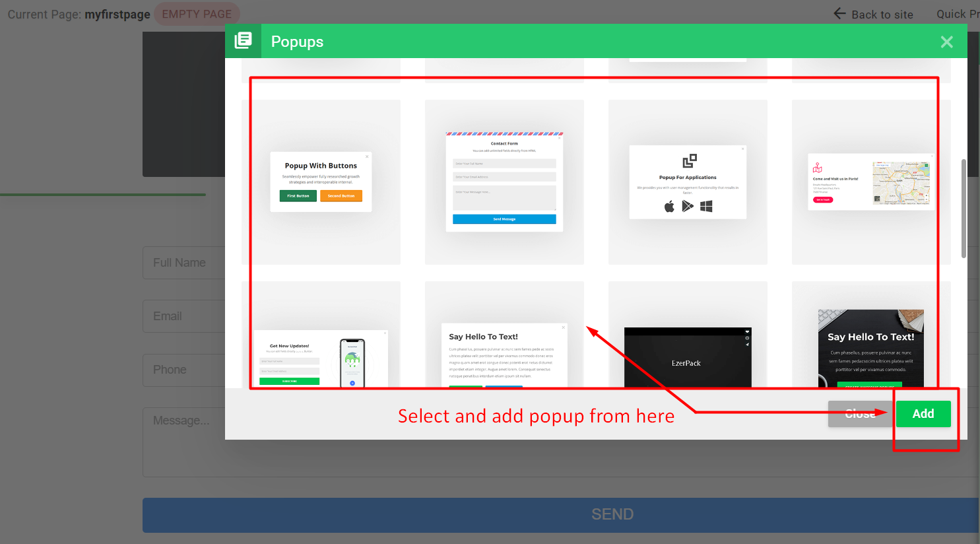The height and width of the screenshot is (544, 980).
Task: Click the Close button in the dialog footer
Action: point(859,413)
